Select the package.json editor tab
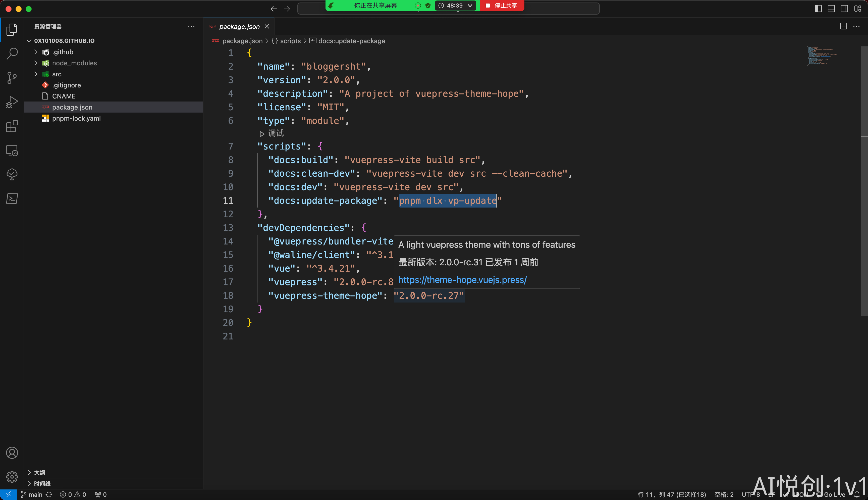 pos(239,26)
